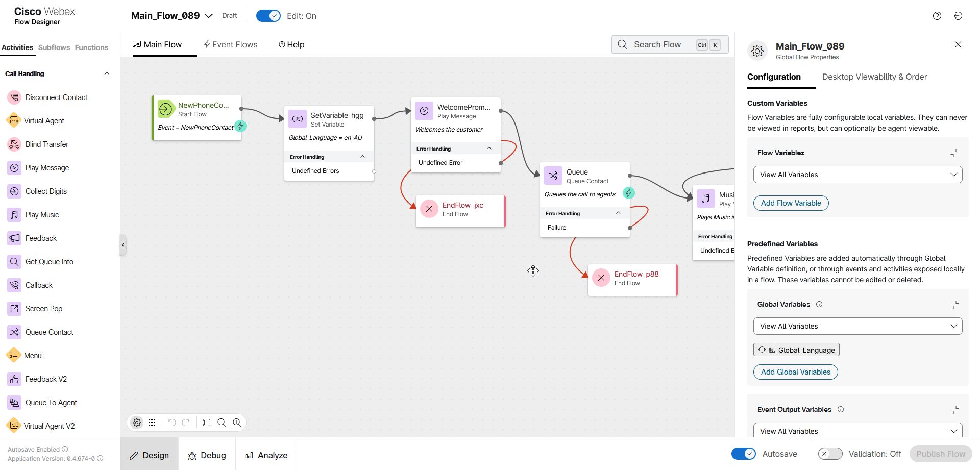Open Flow Variables View All Variables dropdown
This screenshot has width=980, height=470.
click(x=858, y=175)
